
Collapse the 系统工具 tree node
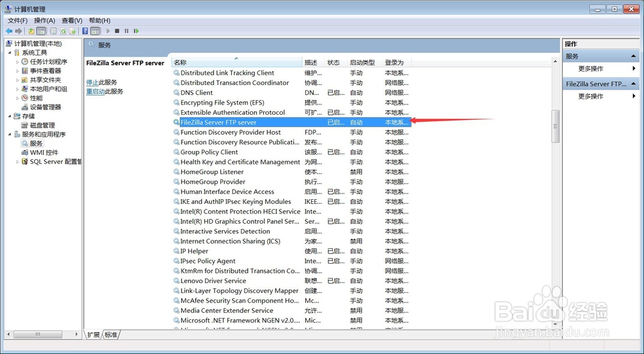tap(10, 53)
